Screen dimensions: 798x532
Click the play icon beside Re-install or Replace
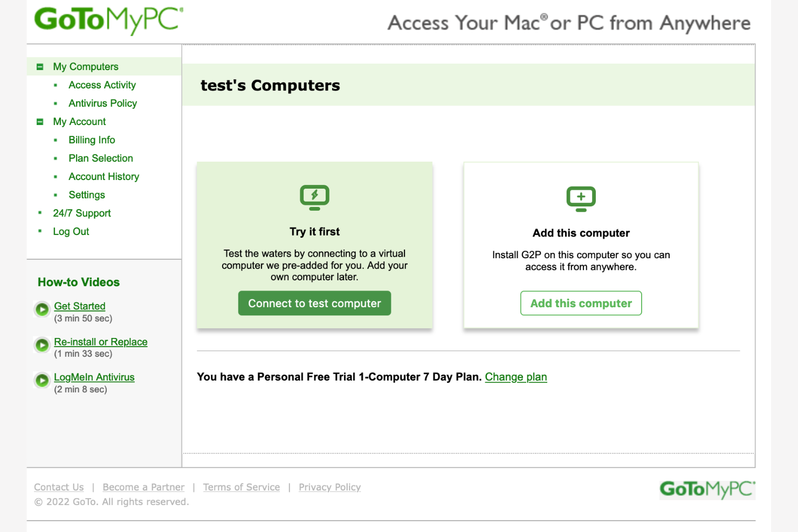coord(42,345)
